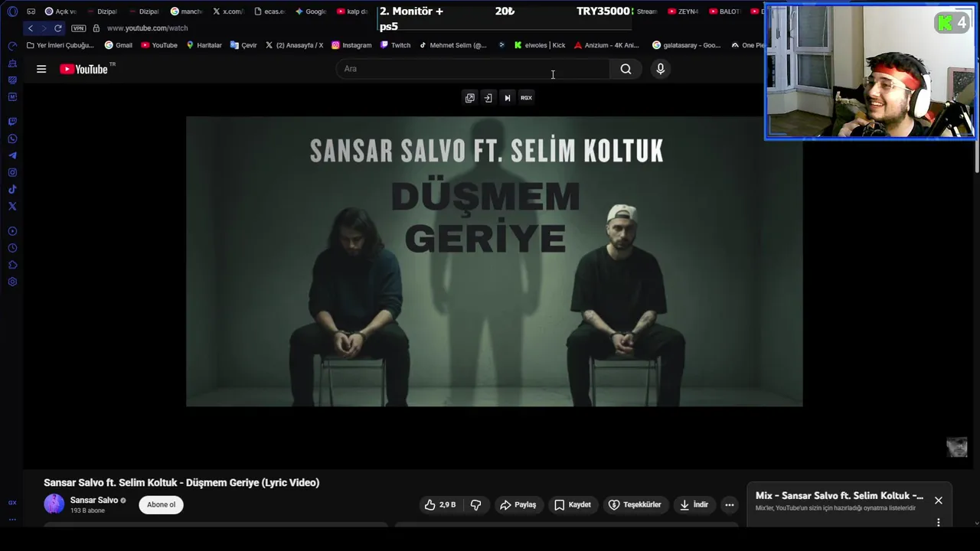Open the player icon in Opera sidebar

[12, 231]
